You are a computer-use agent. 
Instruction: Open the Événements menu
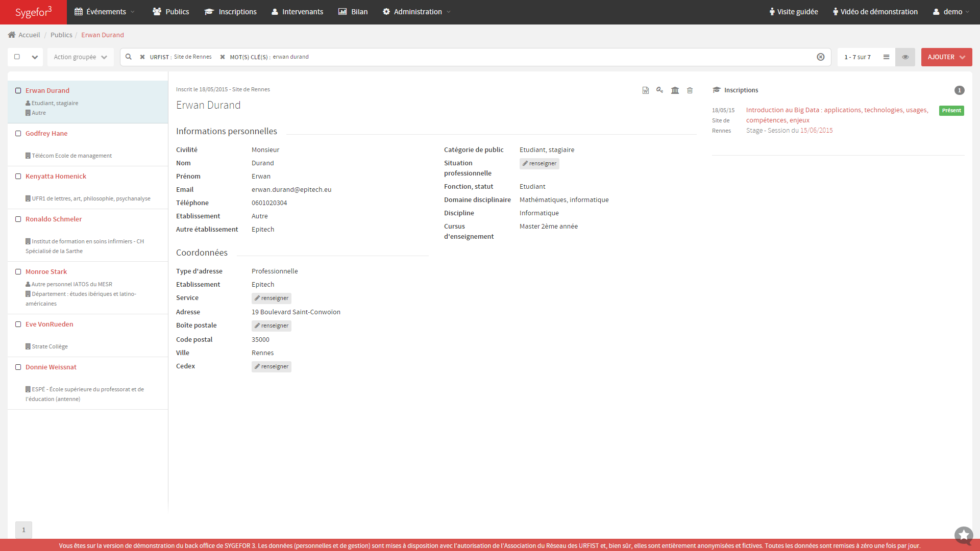pos(105,12)
